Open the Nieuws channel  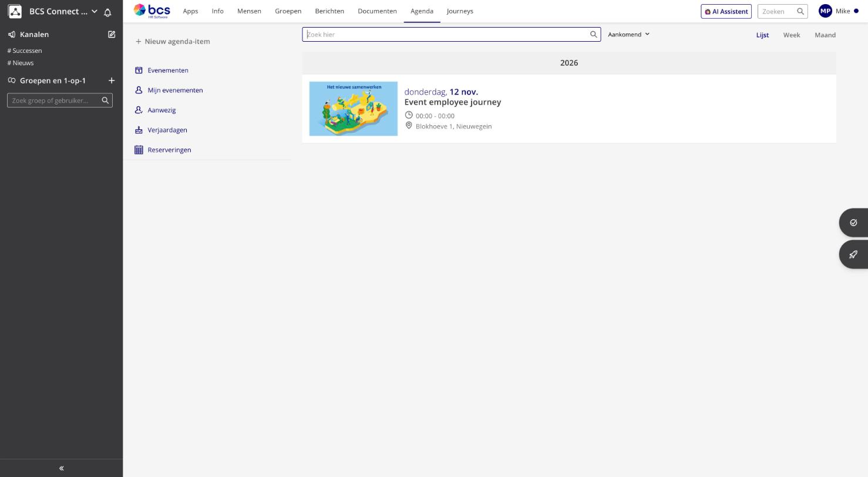21,63
